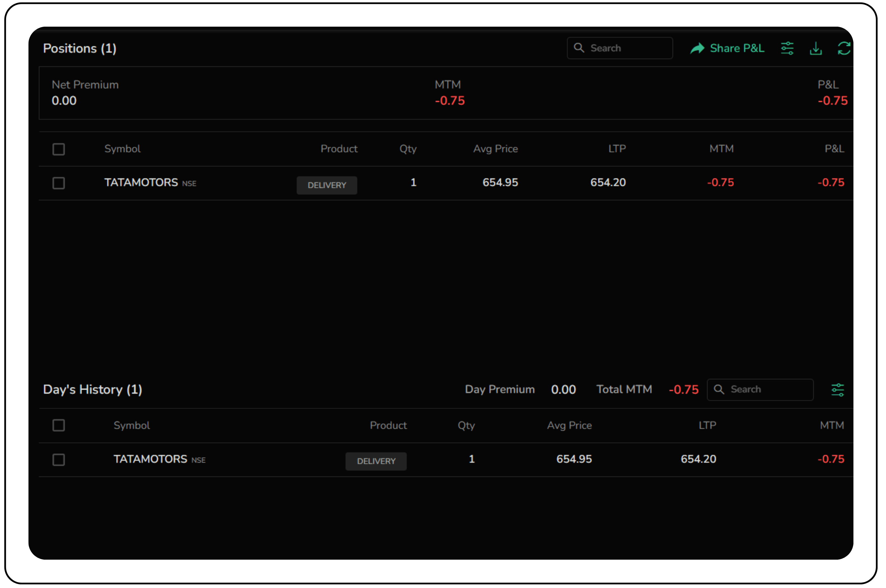This screenshot has width=886, height=588.
Task: Select all positions via header checkbox
Action: [58, 149]
